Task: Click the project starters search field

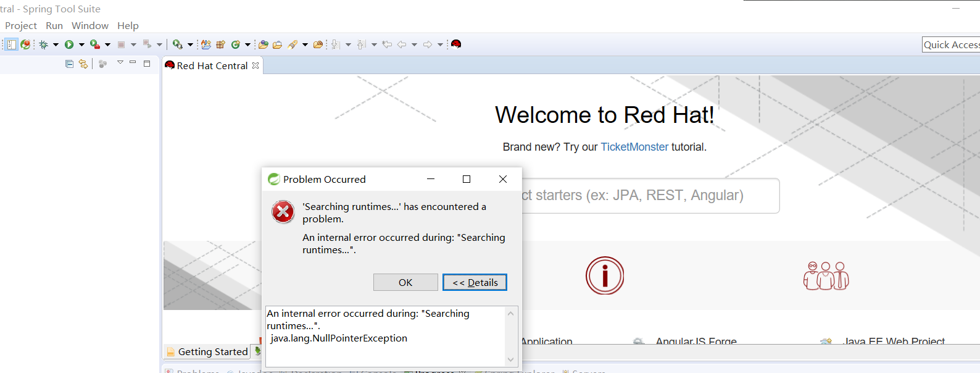Action: (650, 196)
